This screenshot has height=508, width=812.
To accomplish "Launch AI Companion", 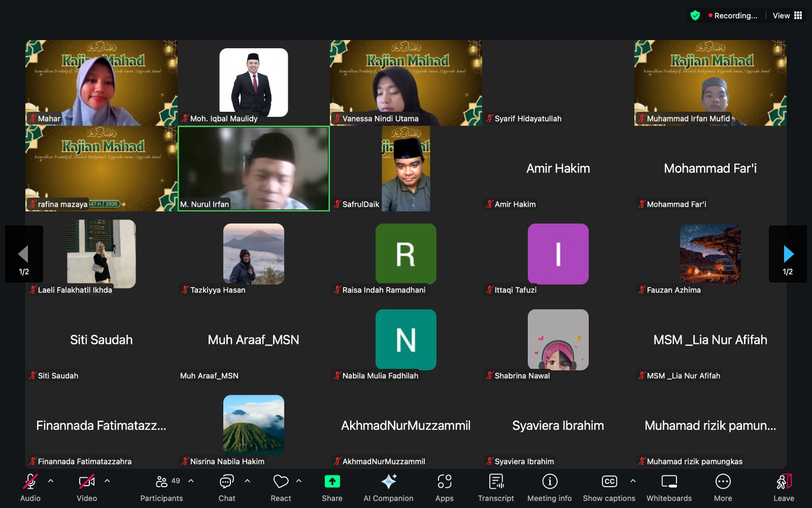I will [388, 488].
